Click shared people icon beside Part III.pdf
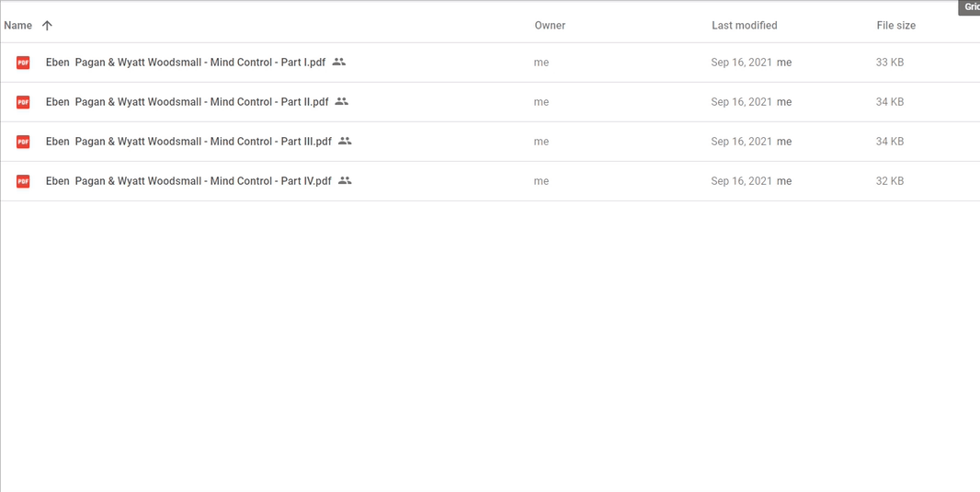The image size is (980, 492). (x=345, y=141)
